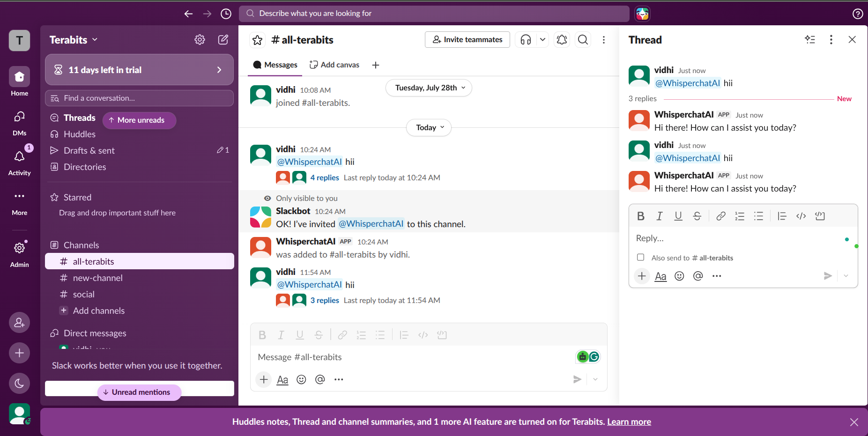Start a huddle with headphones icon
868x436 pixels.
tap(526, 40)
